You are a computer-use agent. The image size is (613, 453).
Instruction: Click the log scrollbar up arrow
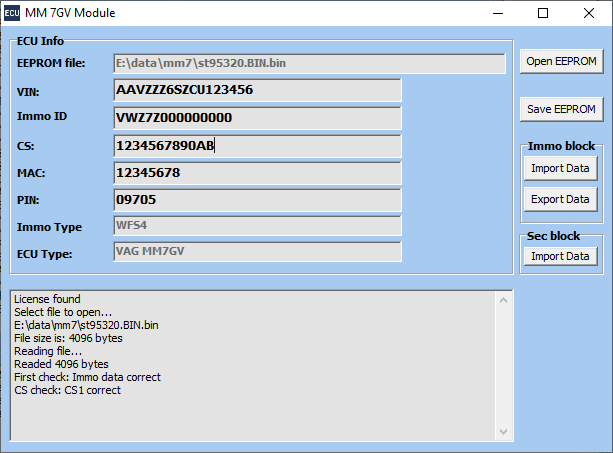coord(504,300)
